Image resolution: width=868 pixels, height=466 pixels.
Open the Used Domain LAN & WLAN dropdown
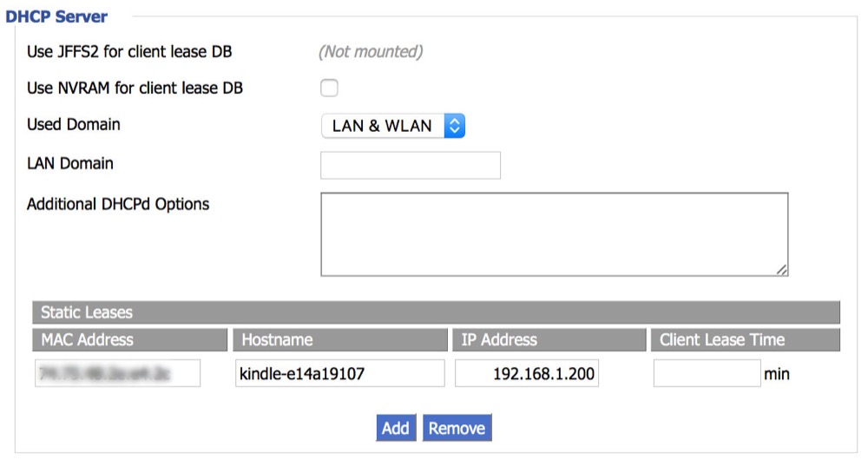coord(392,126)
